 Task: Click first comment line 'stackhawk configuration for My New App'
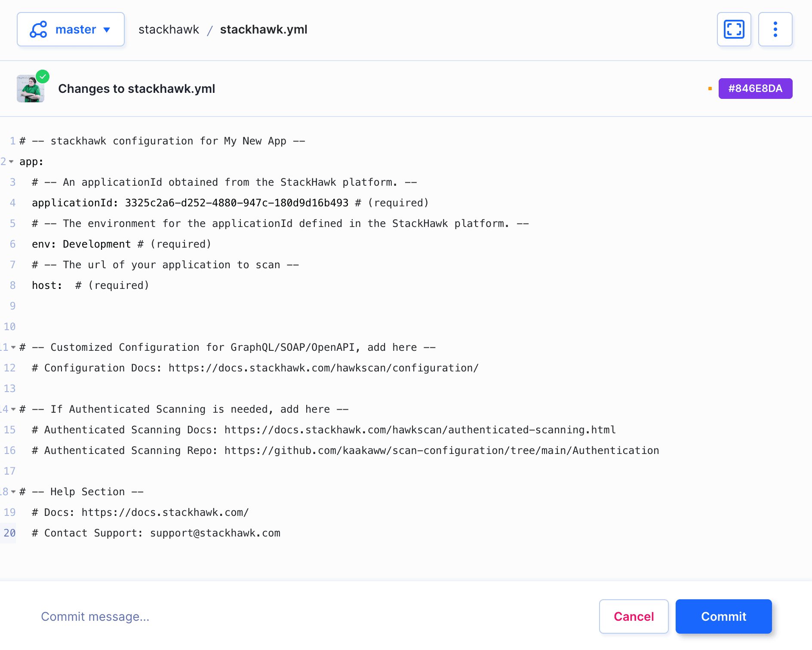point(162,141)
